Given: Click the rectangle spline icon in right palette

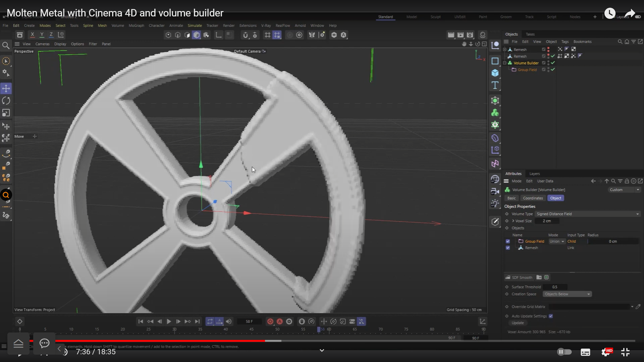Looking at the screenshot, I should [x=495, y=61].
